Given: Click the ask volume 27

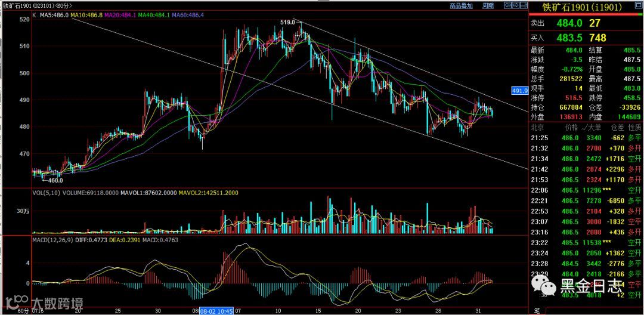Looking at the screenshot, I should click(595, 23).
